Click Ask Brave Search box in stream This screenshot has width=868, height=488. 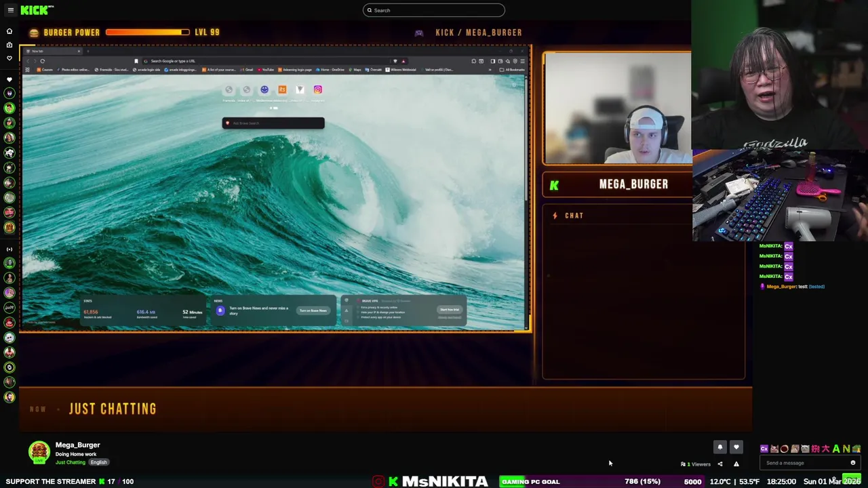coord(273,123)
